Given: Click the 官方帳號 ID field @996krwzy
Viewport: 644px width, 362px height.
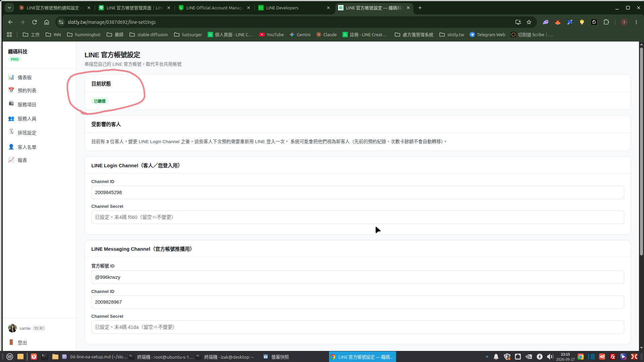Looking at the screenshot, I should (358, 277).
